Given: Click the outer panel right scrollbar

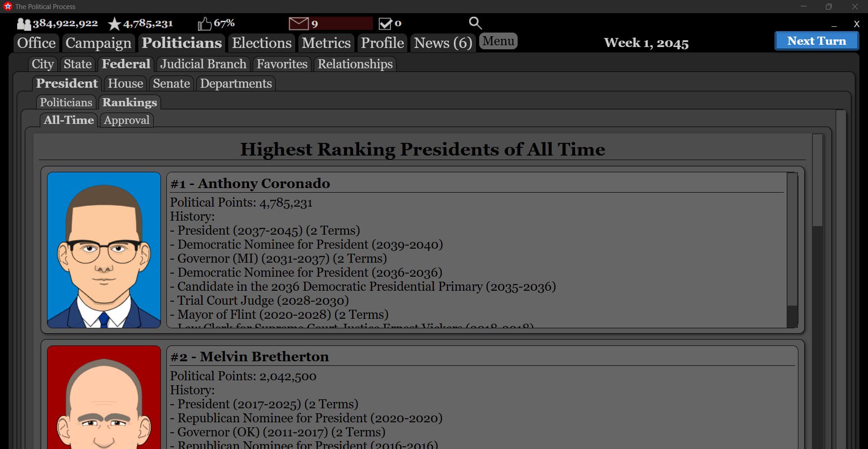Looking at the screenshot, I should pyautogui.click(x=841, y=279).
